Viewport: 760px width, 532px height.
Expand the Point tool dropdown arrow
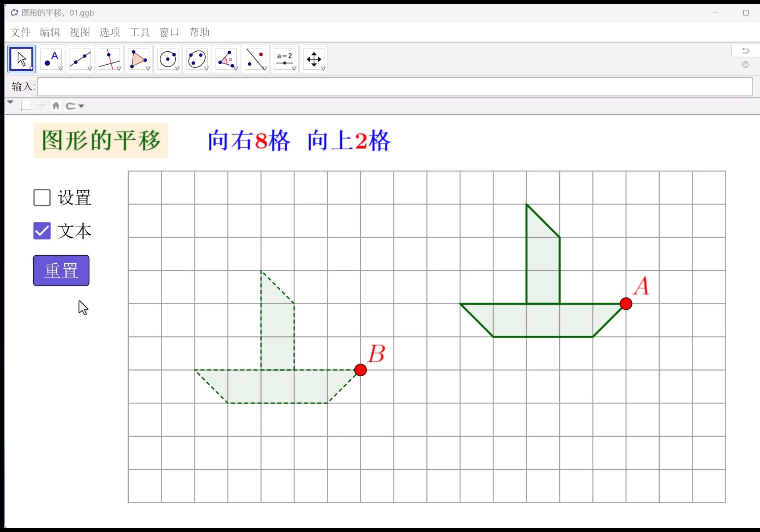61,69
